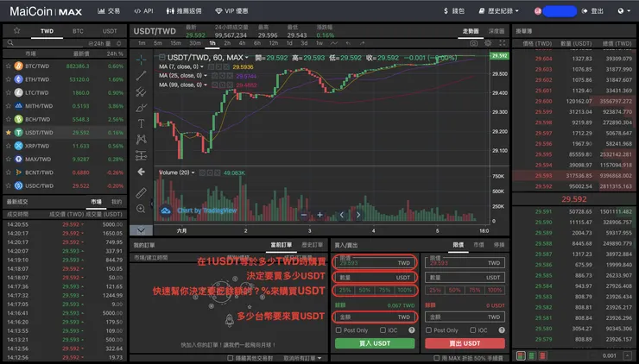
Task: Select the crosshair cursor tool
Action: tap(141, 60)
